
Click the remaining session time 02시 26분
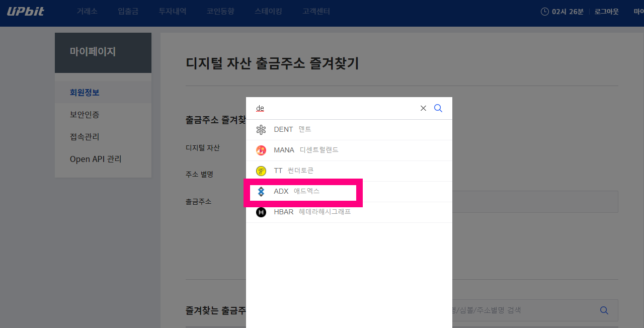click(x=568, y=12)
